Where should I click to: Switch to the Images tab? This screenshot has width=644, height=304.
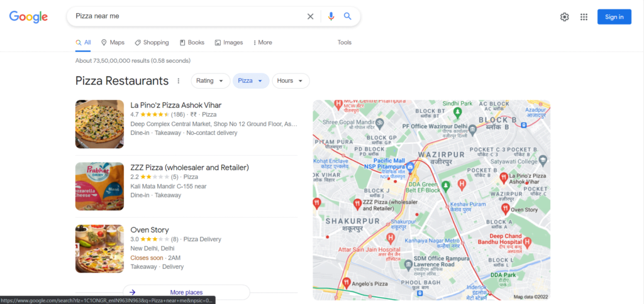(229, 43)
